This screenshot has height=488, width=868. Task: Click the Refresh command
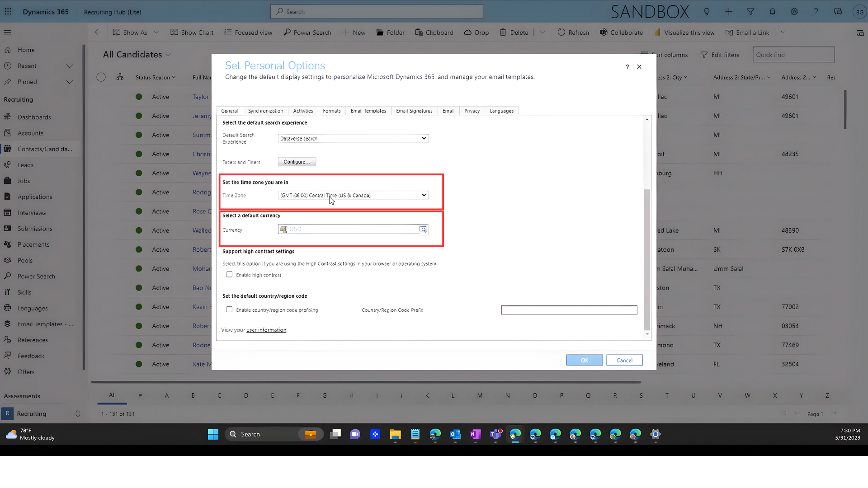[573, 33]
